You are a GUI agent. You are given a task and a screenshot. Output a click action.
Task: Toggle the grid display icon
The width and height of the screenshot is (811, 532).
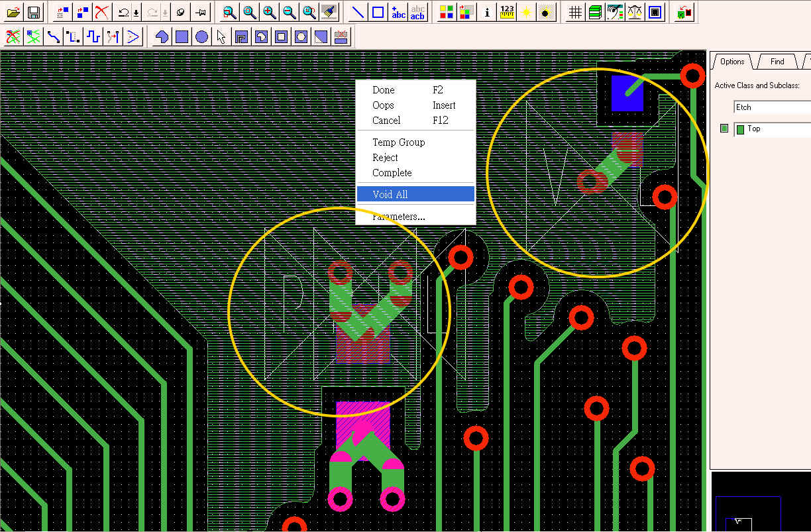pyautogui.click(x=576, y=12)
